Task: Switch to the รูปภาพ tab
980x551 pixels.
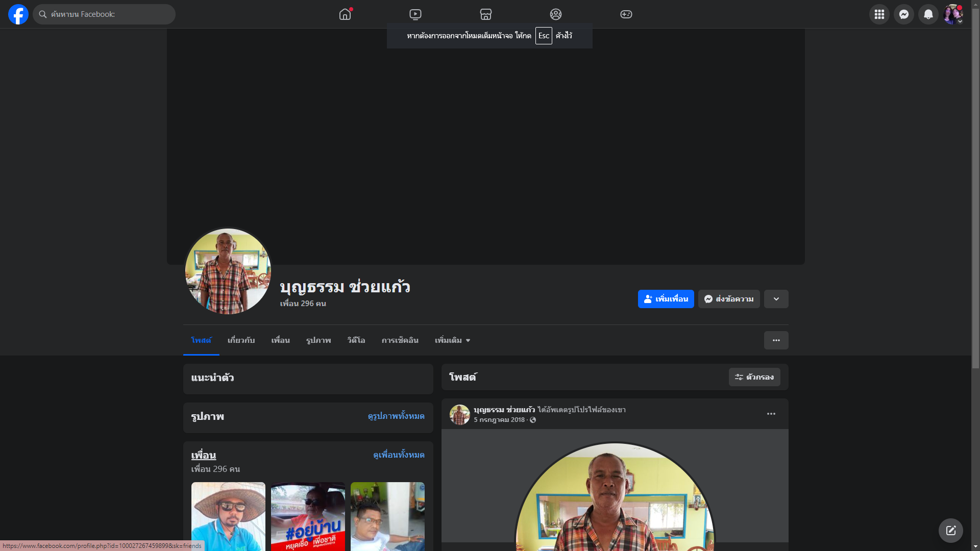Action: point(318,340)
